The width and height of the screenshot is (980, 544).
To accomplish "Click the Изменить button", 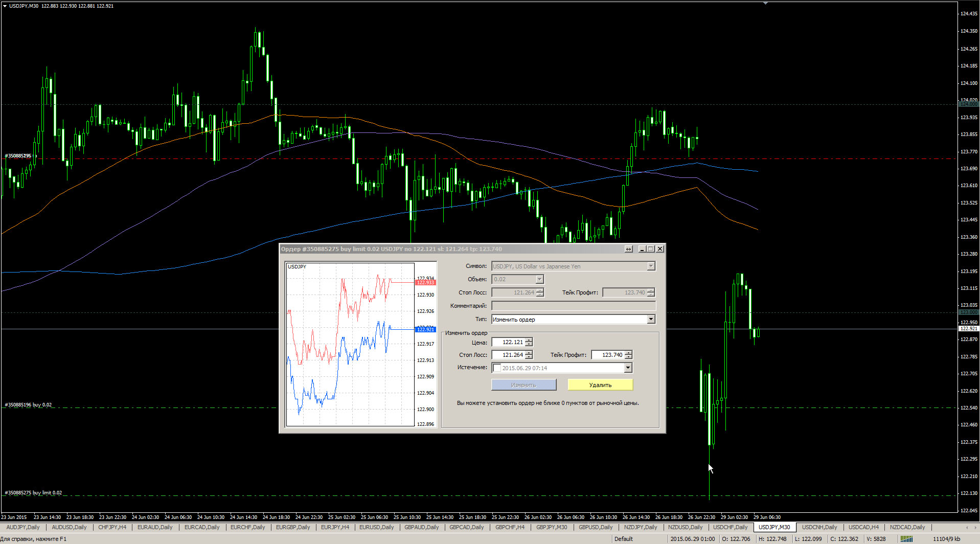I will pyautogui.click(x=523, y=385).
